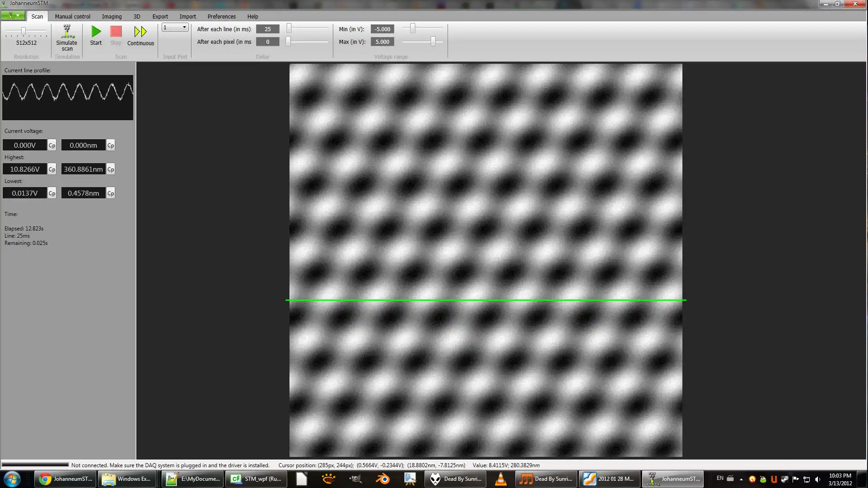Switch to the 3D tab
The height and width of the screenshot is (488, 868).
tap(137, 16)
